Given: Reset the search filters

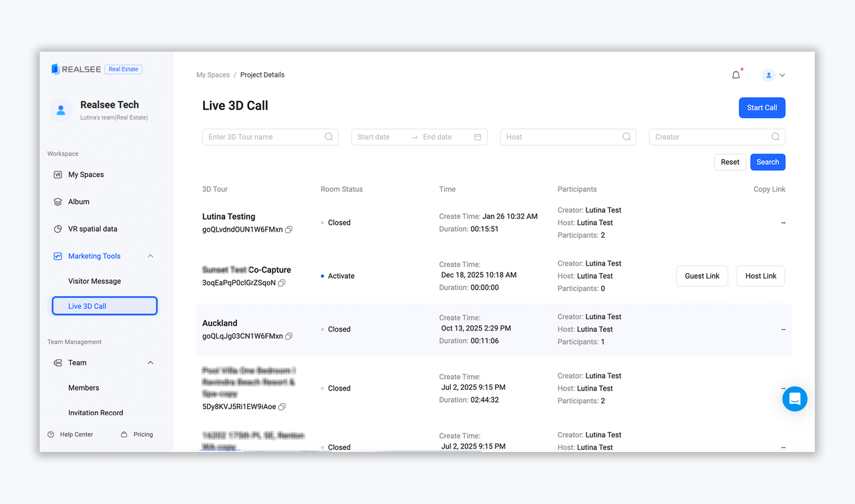Looking at the screenshot, I should click(729, 162).
